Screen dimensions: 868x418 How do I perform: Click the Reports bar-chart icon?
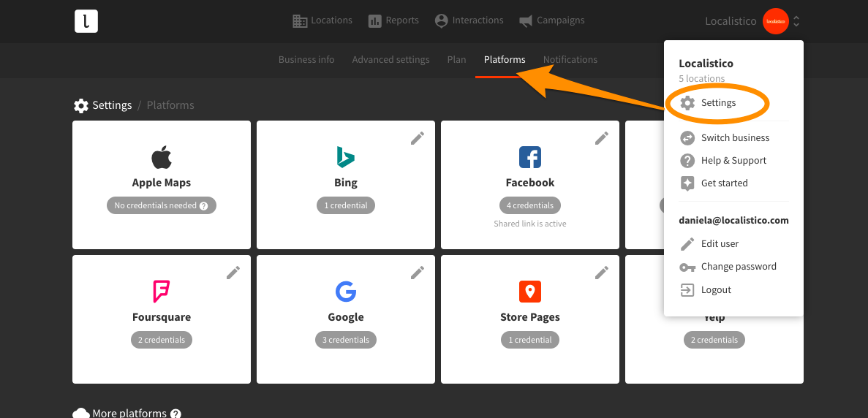pyautogui.click(x=374, y=21)
